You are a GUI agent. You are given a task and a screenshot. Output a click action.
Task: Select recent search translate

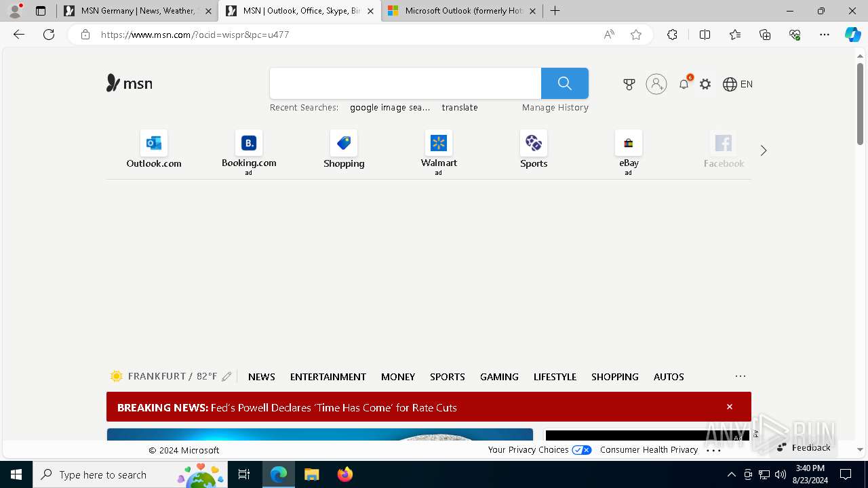(x=460, y=107)
